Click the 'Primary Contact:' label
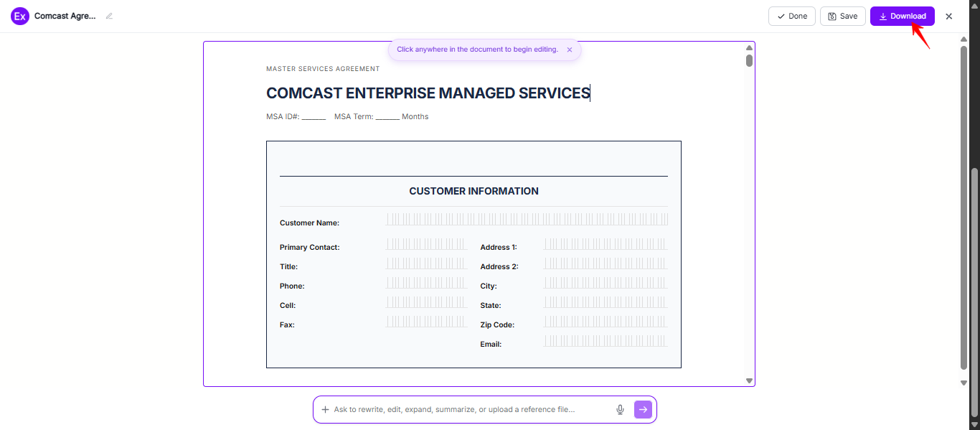 tap(310, 248)
